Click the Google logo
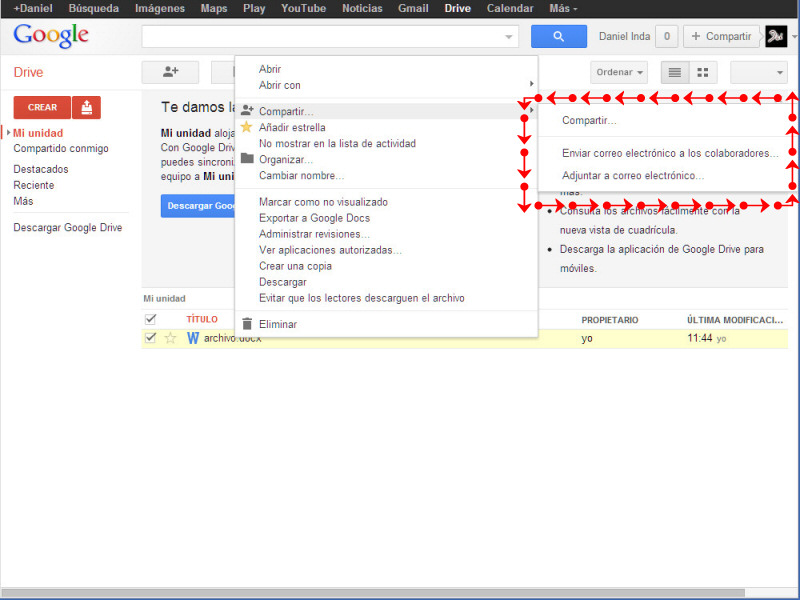800x600 pixels. pyautogui.click(x=51, y=36)
